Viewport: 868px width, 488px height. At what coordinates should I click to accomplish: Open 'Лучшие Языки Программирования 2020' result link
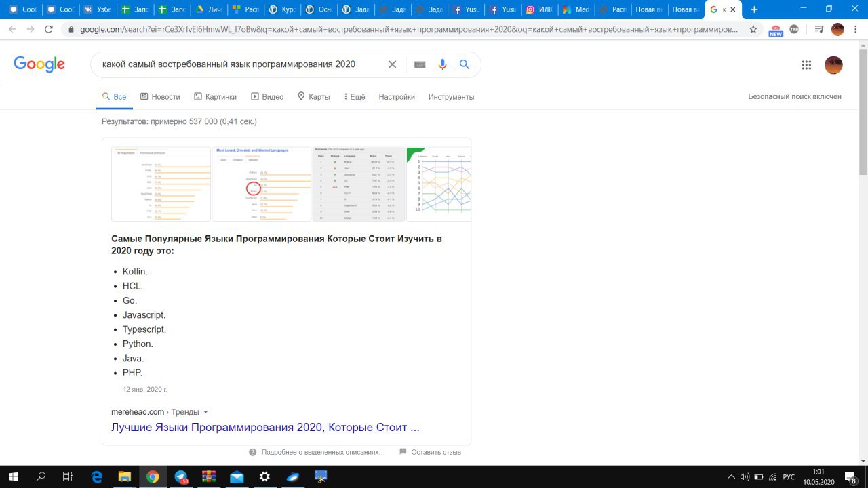click(265, 428)
